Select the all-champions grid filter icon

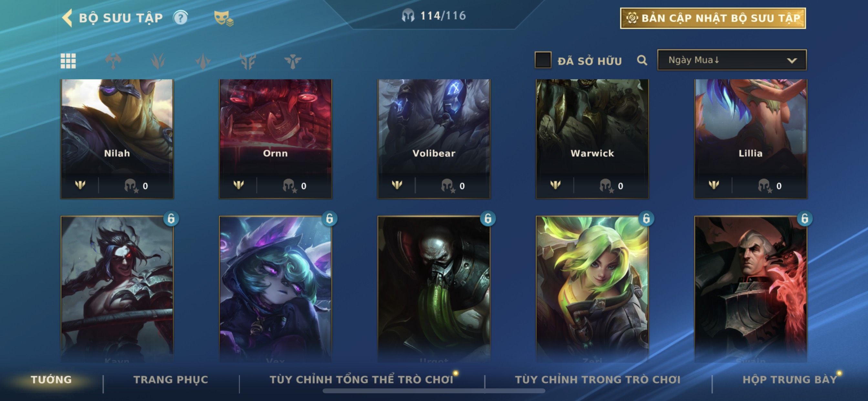click(x=68, y=61)
